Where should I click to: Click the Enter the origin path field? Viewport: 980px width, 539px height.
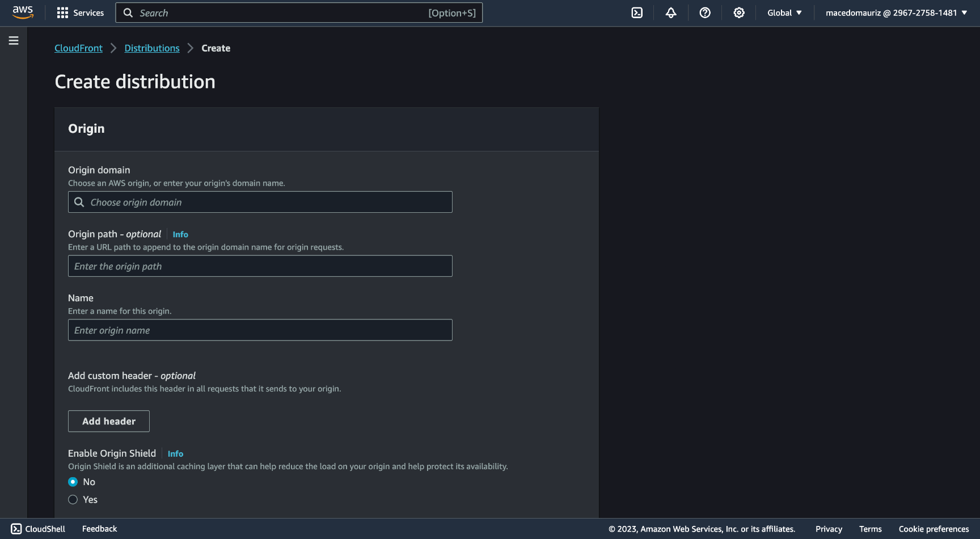click(260, 266)
